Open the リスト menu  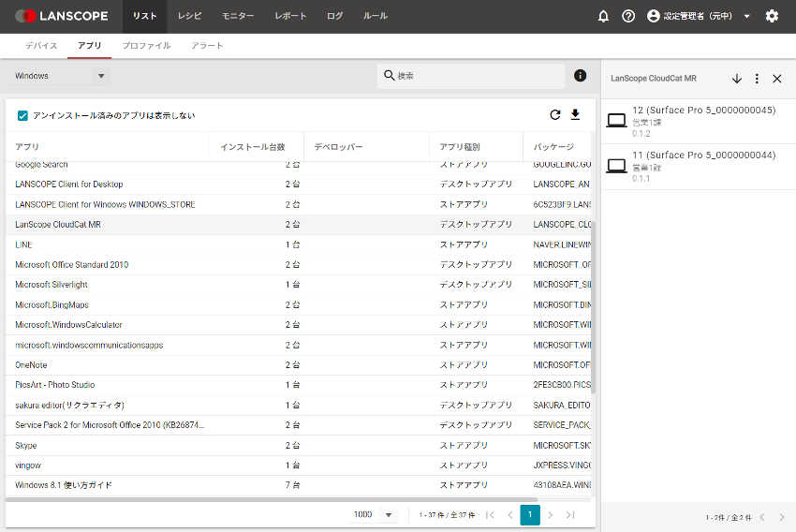tap(144, 16)
